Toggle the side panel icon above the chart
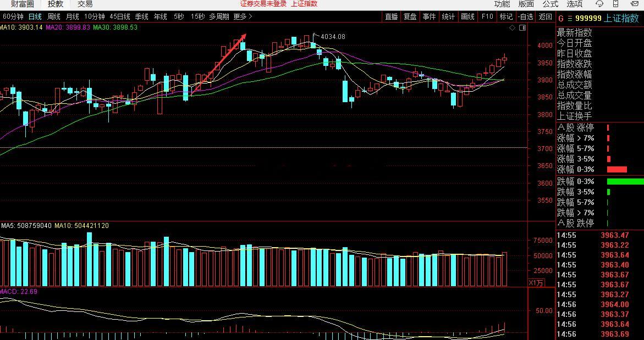The width and height of the screenshot is (644, 340). click(522, 28)
